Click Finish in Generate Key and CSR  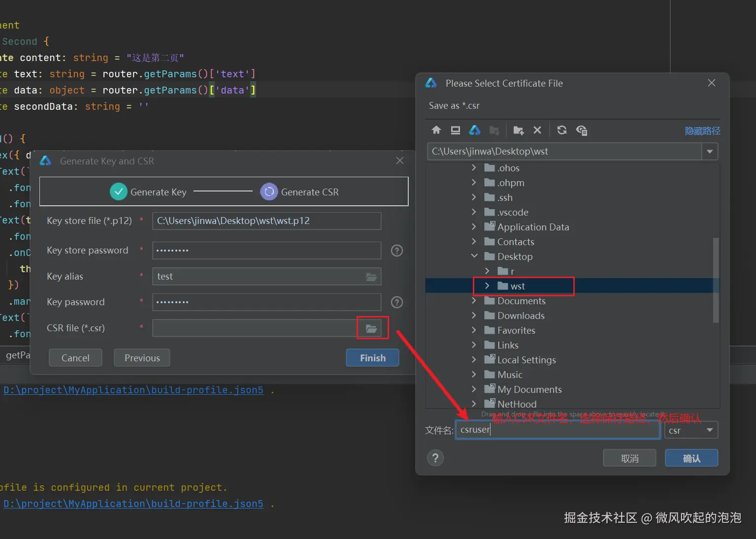click(372, 358)
